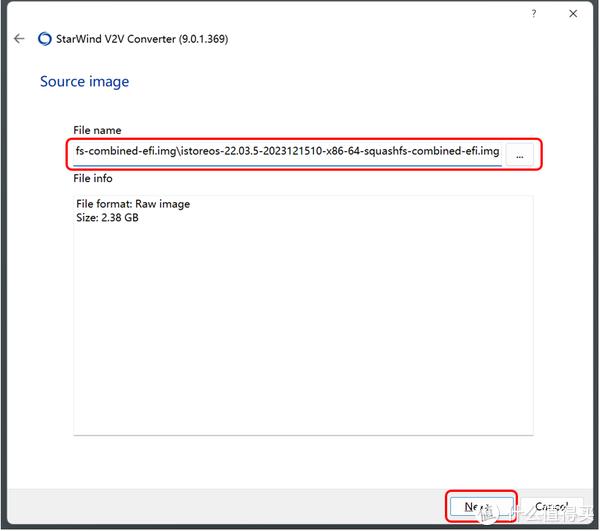Click the File name input field

click(287, 152)
